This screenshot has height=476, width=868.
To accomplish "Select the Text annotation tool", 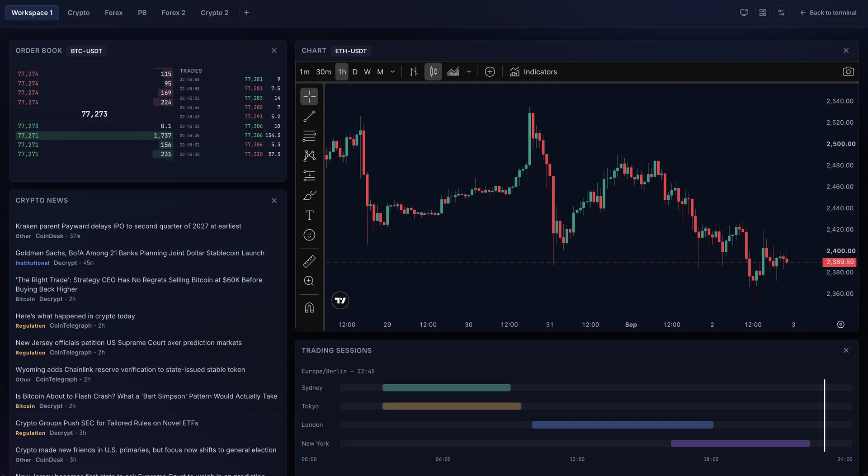I will tap(309, 215).
